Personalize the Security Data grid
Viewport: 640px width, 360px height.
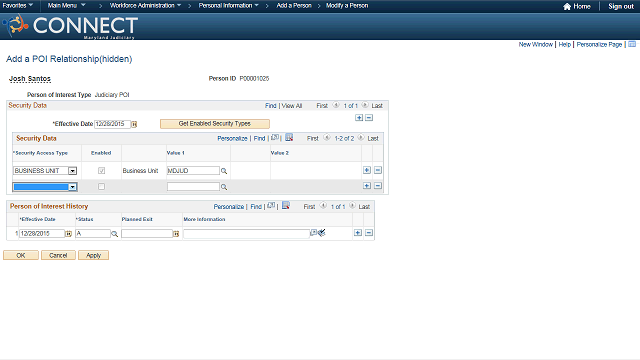(x=232, y=138)
